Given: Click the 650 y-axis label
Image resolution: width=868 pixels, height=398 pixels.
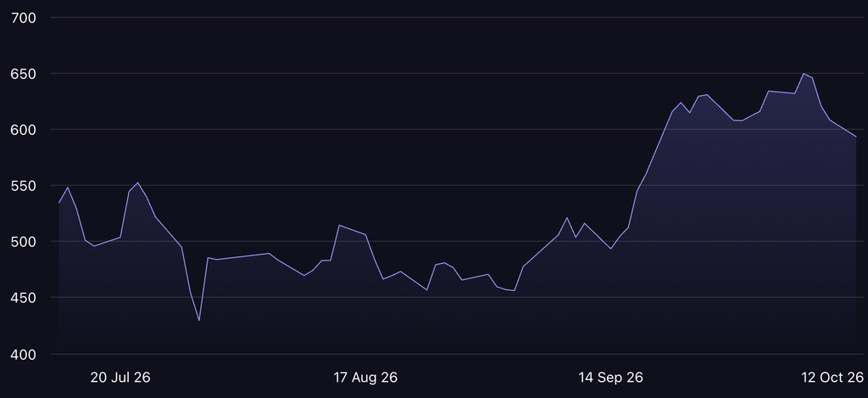Looking at the screenshot, I should pyautogui.click(x=23, y=74).
